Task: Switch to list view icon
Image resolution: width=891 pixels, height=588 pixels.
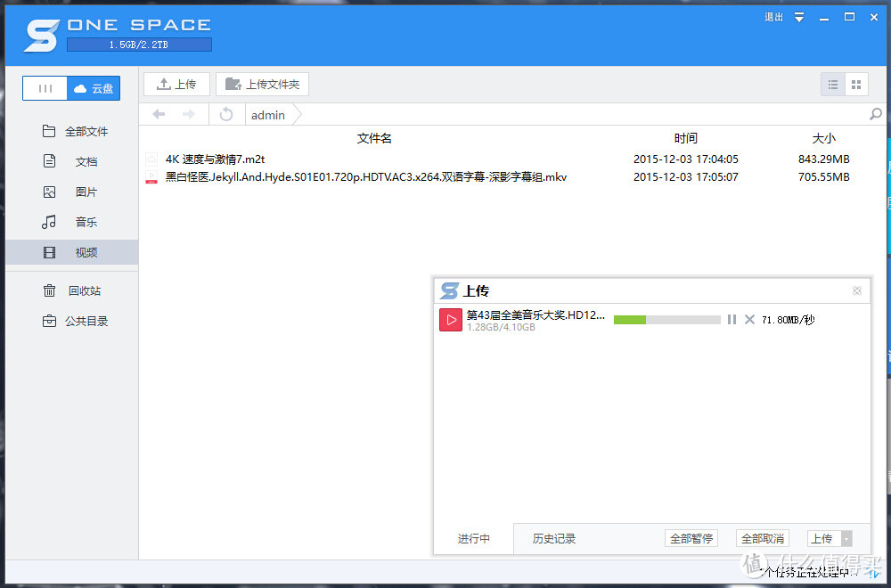Action: [833, 85]
